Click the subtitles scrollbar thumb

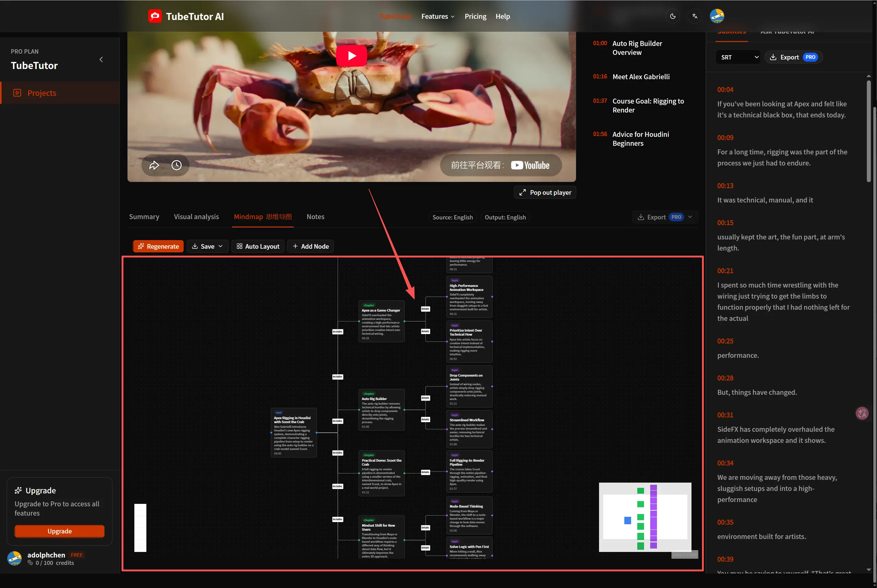tap(869, 131)
